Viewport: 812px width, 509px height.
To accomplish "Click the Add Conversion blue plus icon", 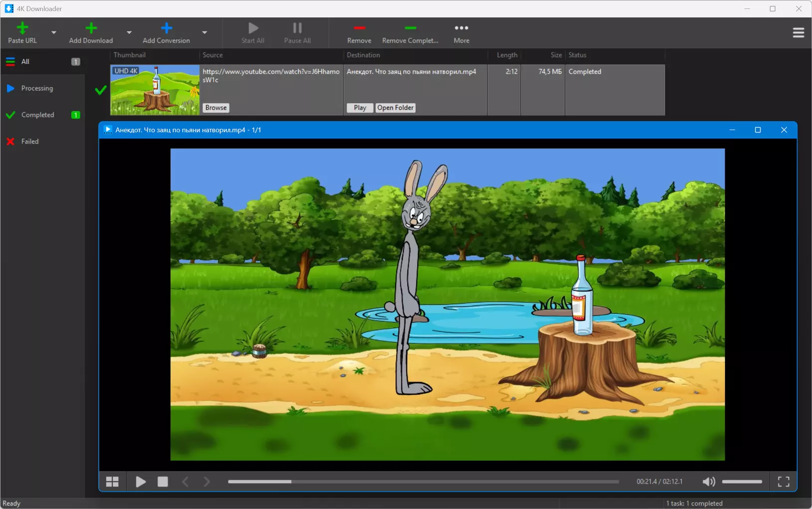I will click(166, 28).
